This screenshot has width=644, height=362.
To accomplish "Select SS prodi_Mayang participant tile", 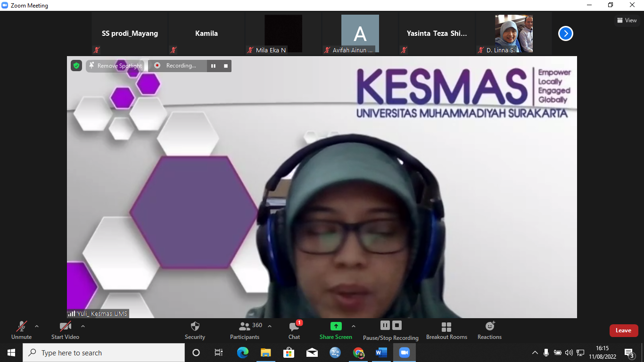I will (x=130, y=33).
